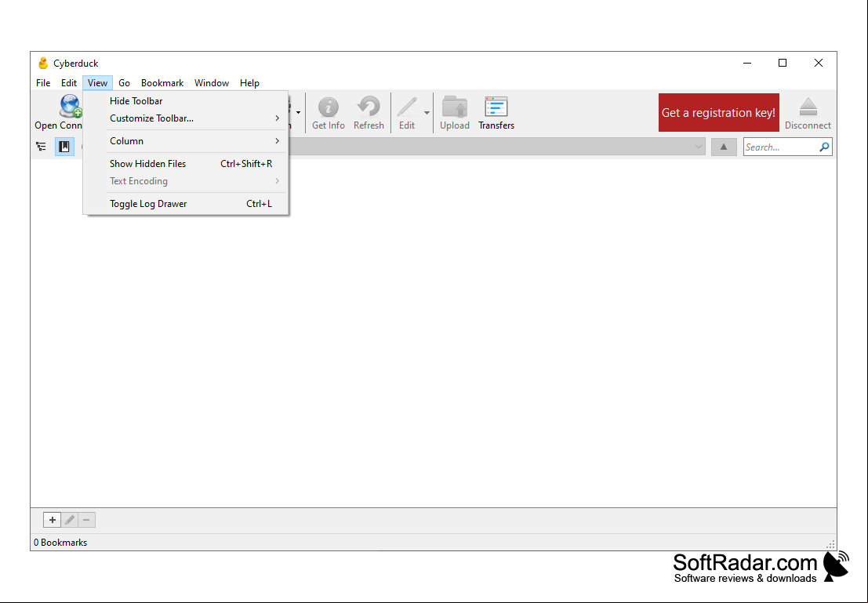The height and width of the screenshot is (603, 868).
Task: Expand the Column submenu arrow
Action: pyautogui.click(x=278, y=140)
